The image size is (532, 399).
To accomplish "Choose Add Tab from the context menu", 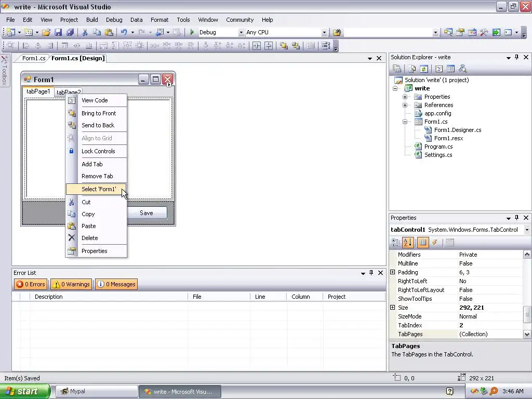I will click(96, 164).
